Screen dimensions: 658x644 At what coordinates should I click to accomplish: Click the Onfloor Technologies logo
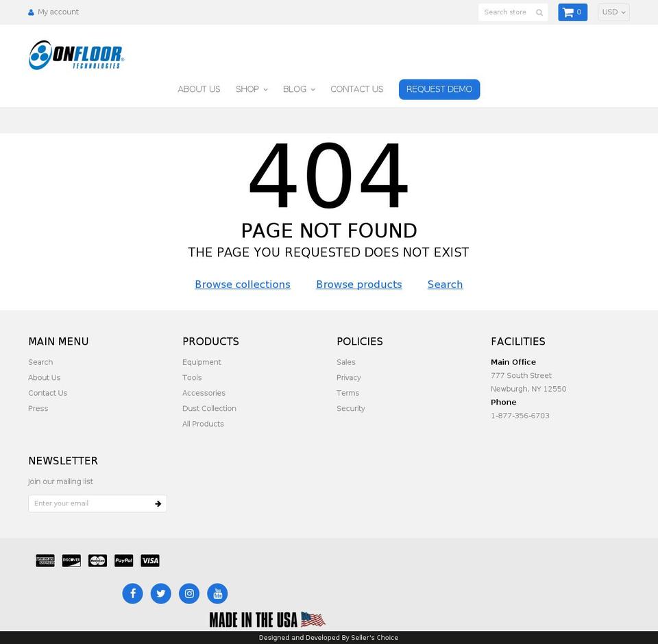click(x=76, y=55)
